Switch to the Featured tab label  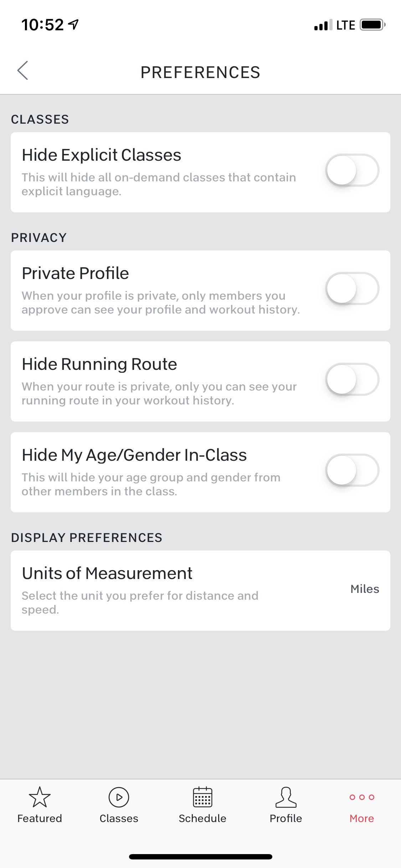(x=40, y=818)
